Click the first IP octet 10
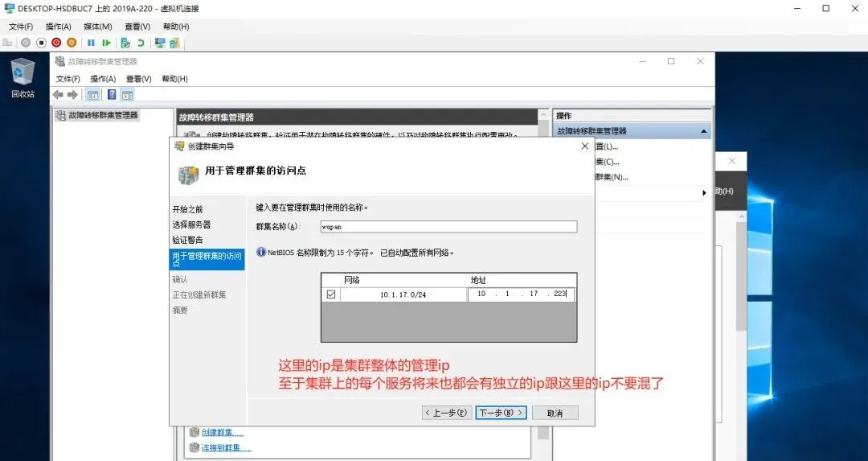Image resolution: width=868 pixels, height=461 pixels. [481, 294]
